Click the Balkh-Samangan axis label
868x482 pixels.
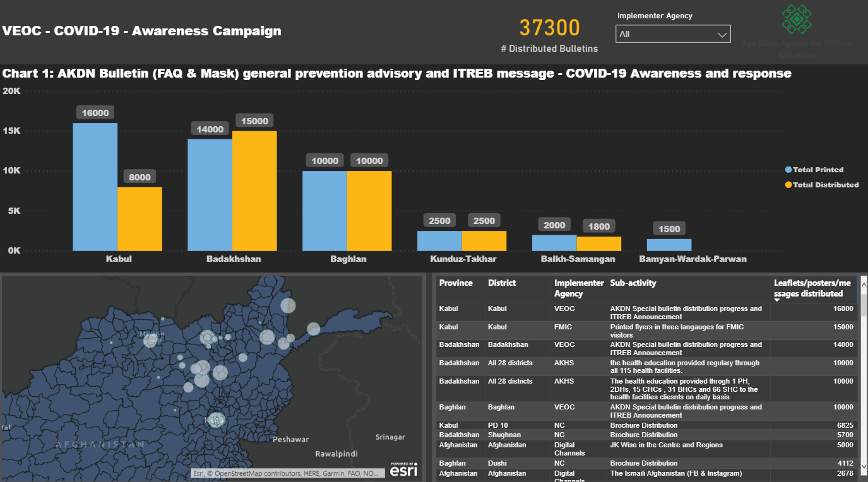(578, 259)
